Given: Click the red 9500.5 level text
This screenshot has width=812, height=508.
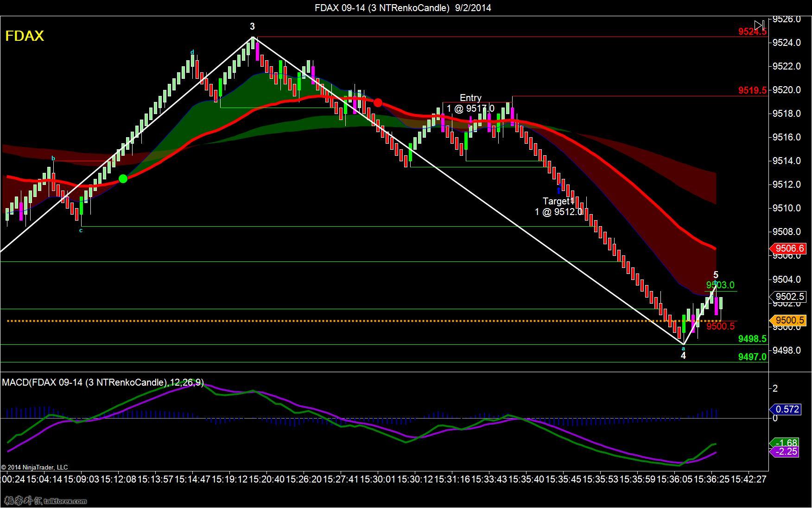Looking at the screenshot, I should click(x=720, y=326).
